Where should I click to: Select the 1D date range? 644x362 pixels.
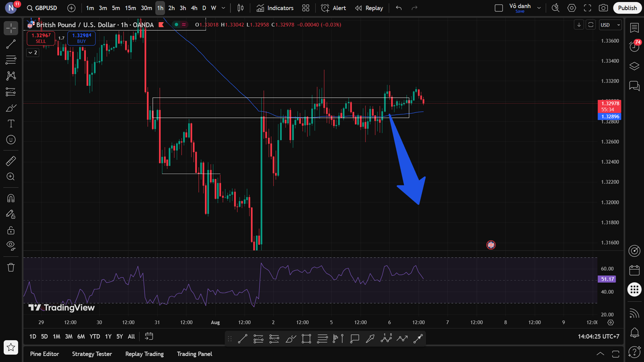click(33, 336)
